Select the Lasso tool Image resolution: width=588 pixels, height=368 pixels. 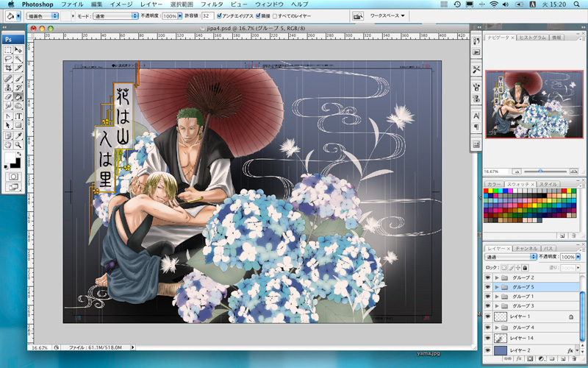click(8, 59)
